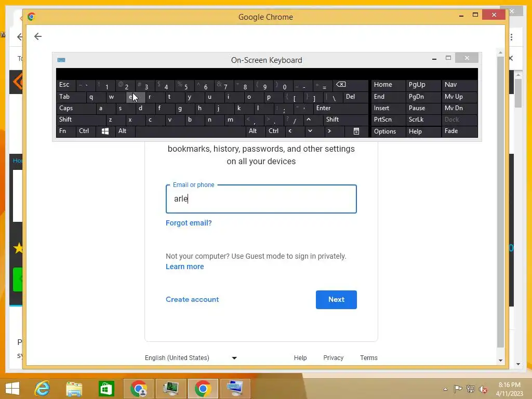Click the volume icon in system tray
The width and height of the screenshot is (532, 399).
[x=483, y=389]
